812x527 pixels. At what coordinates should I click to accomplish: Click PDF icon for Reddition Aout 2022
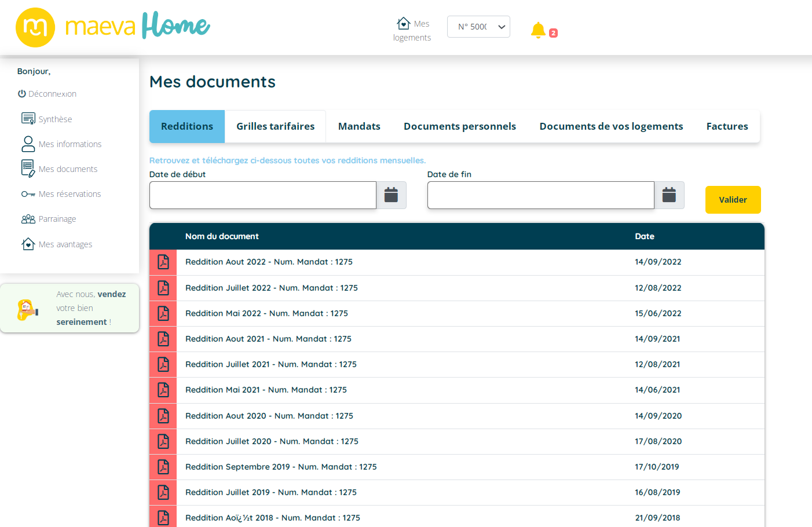[x=163, y=262]
